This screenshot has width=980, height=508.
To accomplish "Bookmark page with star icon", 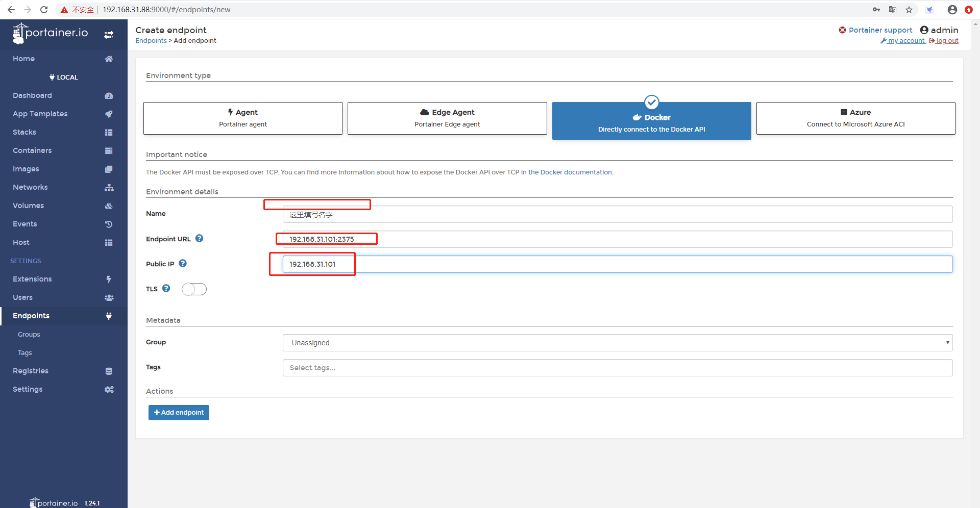I will (x=909, y=10).
